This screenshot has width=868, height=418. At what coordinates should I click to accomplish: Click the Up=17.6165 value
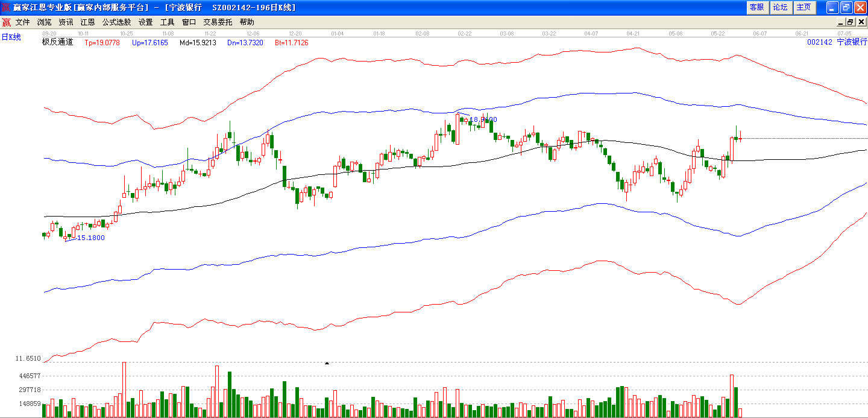[149, 43]
